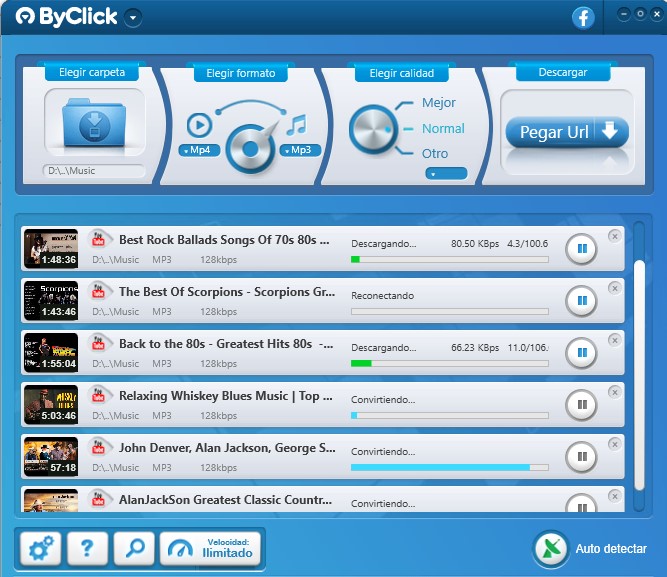Pause the Best Rock Ballads download
The height and width of the screenshot is (577, 667).
581,248
